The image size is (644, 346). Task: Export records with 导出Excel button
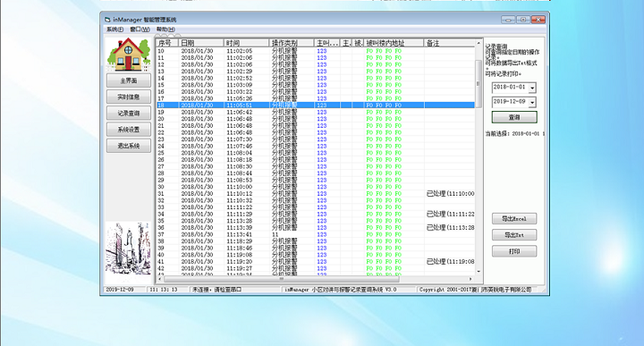click(514, 219)
